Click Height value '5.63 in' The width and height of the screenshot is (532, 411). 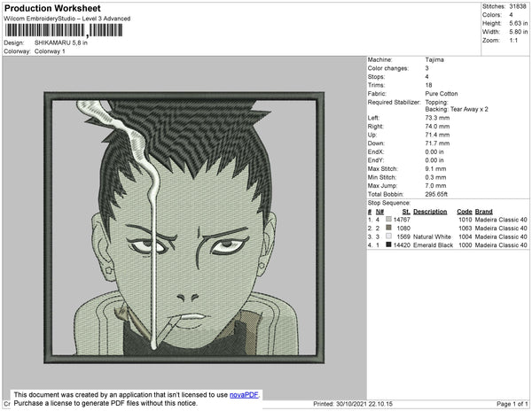519,23
